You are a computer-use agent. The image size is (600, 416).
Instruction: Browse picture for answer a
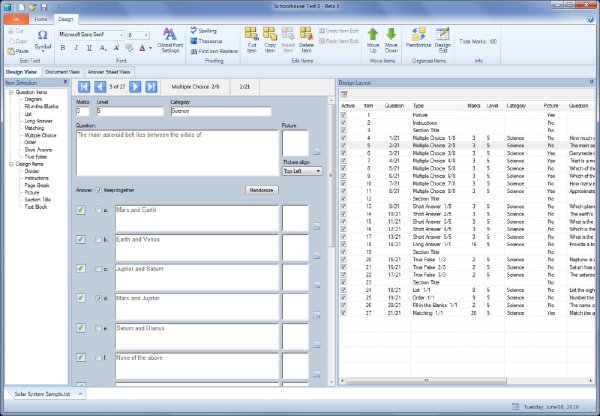(x=316, y=227)
